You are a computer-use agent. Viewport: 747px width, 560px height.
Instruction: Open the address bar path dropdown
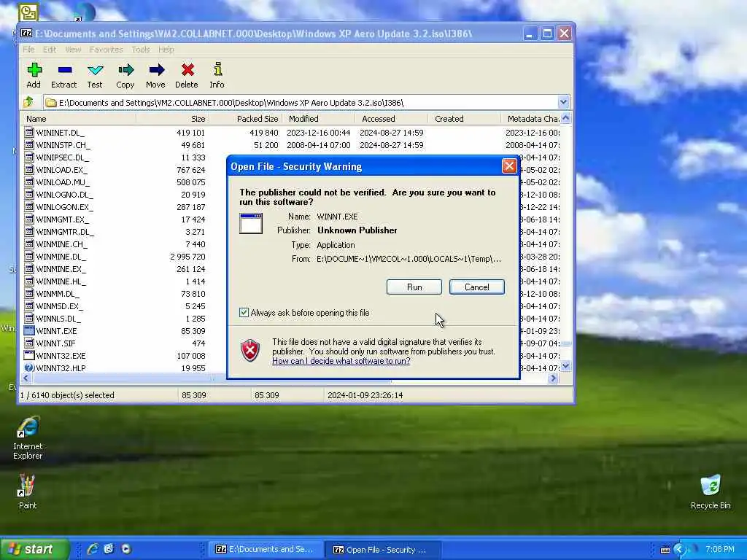click(563, 102)
